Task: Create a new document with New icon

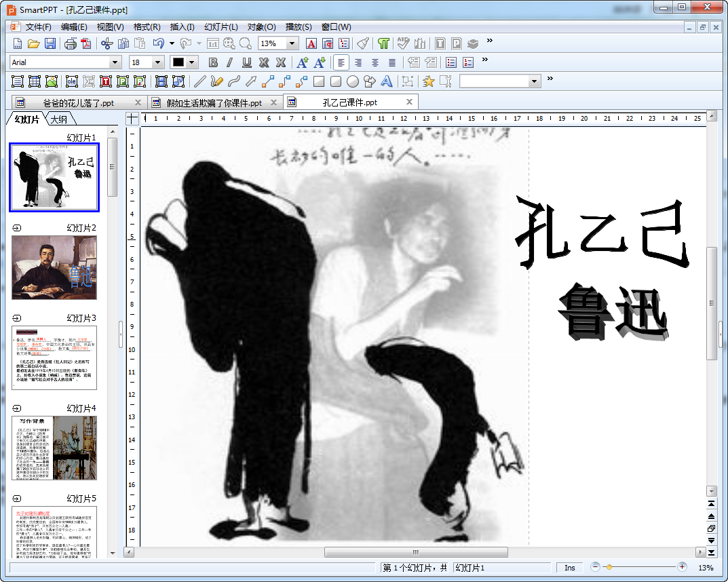Action: [x=17, y=43]
